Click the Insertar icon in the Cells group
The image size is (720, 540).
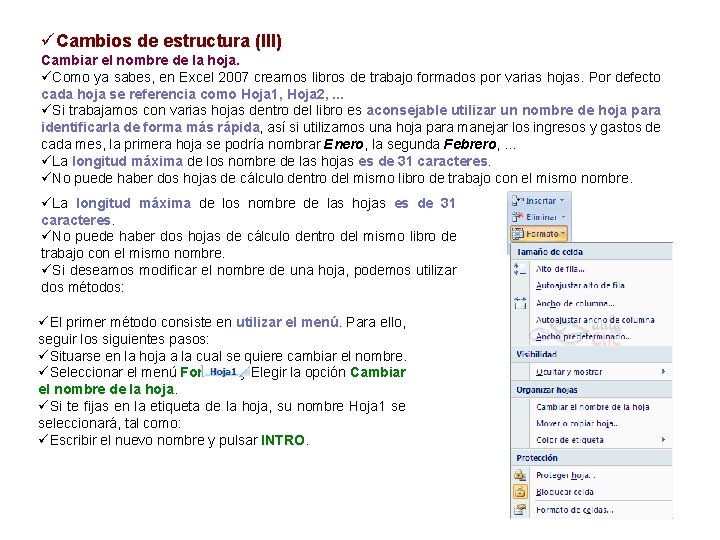pos(518,201)
